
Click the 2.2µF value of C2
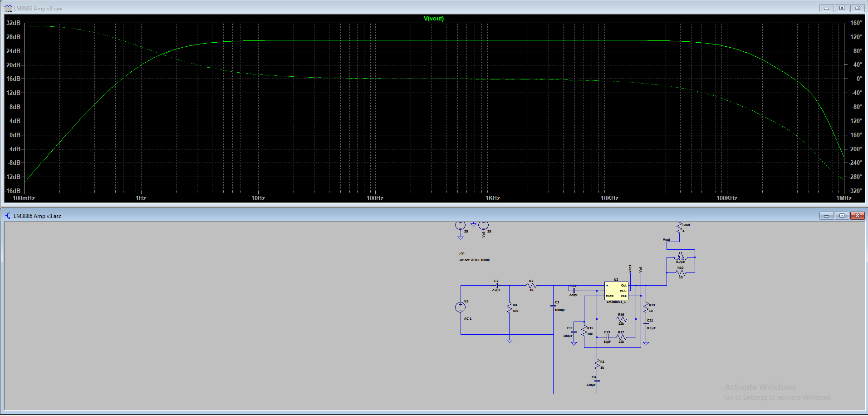pyautogui.click(x=496, y=290)
